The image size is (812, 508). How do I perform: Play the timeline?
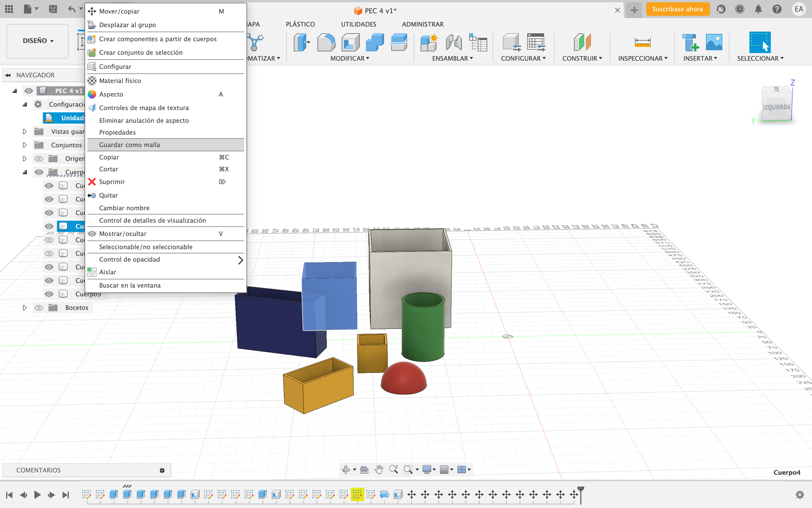click(x=37, y=495)
